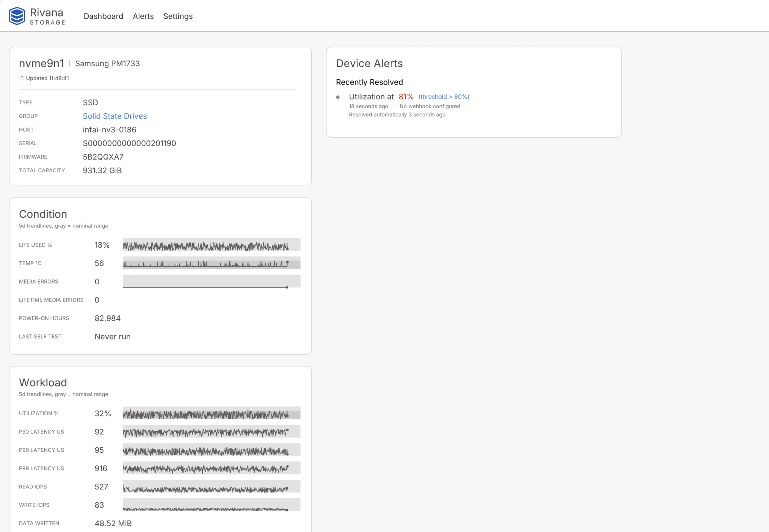
Task: Click the P90 Latency sparkline chart
Action: click(x=212, y=450)
